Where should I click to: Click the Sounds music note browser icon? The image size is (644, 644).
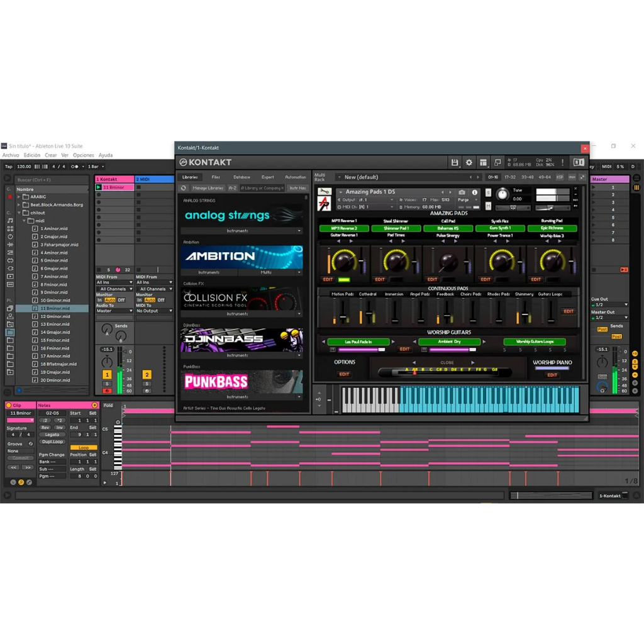10,221
